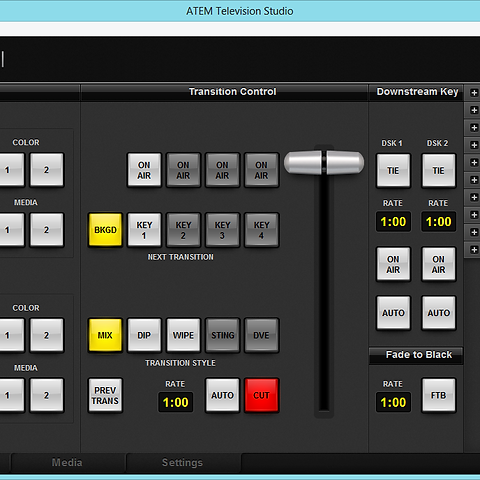480x480 pixels.
Task: Click the transition RATE field beside PREV TRANS
Action: [x=175, y=402]
